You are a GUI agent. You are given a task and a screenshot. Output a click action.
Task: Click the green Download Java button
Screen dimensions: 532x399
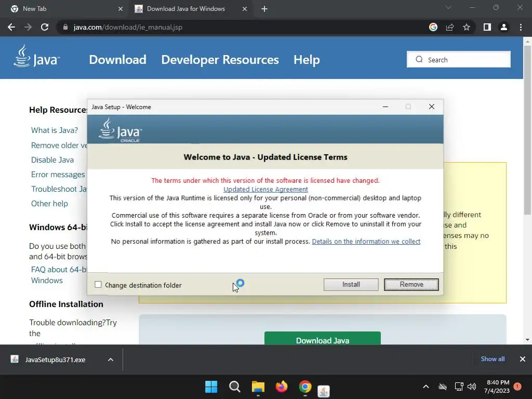(322, 338)
